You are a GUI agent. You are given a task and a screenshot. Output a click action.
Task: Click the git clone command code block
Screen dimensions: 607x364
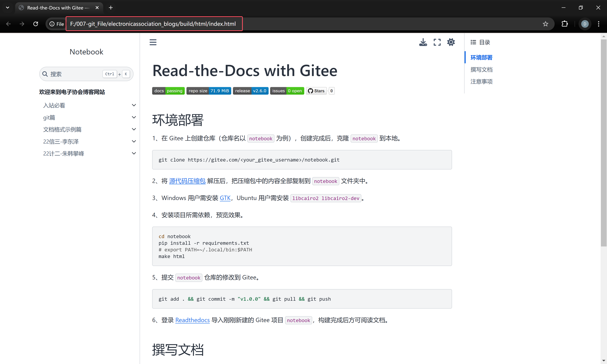[x=302, y=160]
